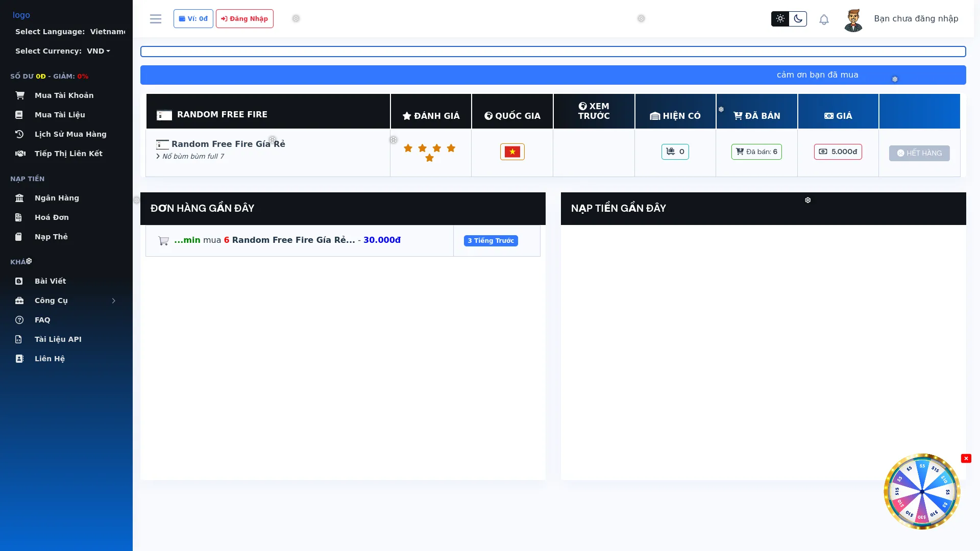This screenshot has height=551, width=980.
Task: Open Ngân Hàng deposit menu item
Action: (57, 198)
